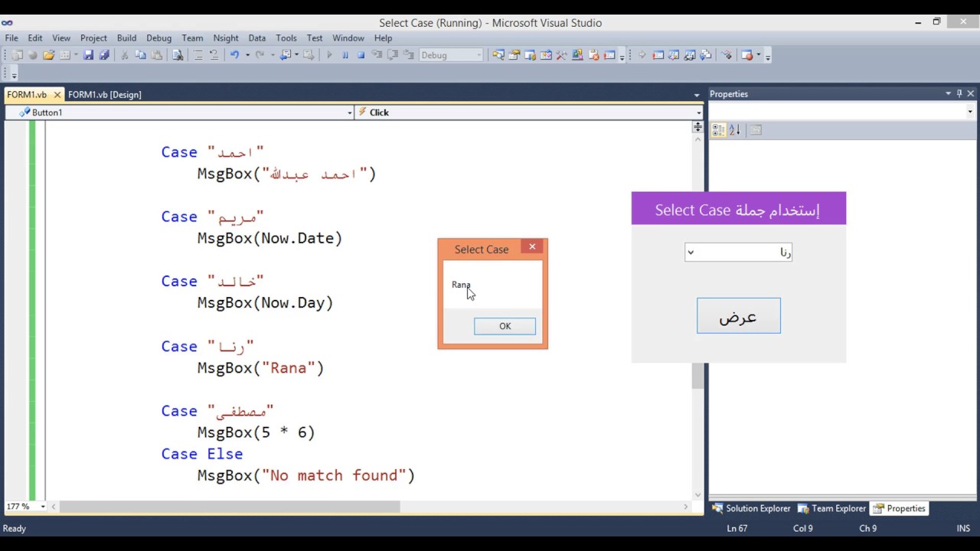Toggle auto-hide pin on Properties panel
The width and height of the screenshot is (980, 551).
pos(959,93)
